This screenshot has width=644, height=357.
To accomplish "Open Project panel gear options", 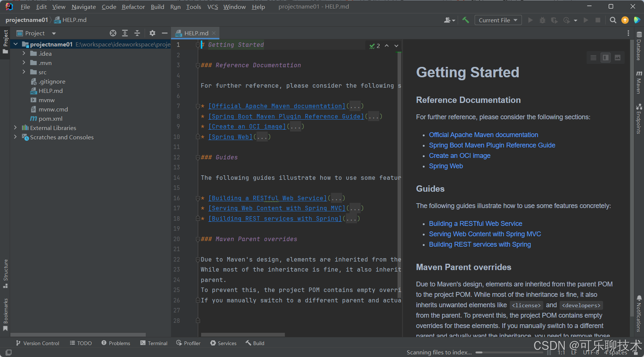I will (x=152, y=33).
